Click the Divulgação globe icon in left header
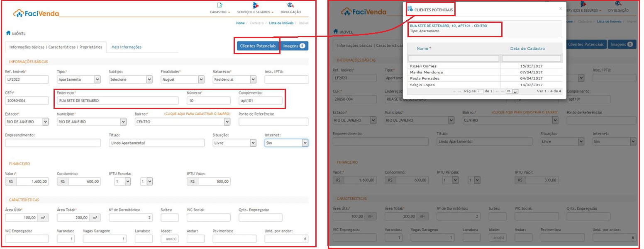644x249 pixels. [x=290, y=5]
